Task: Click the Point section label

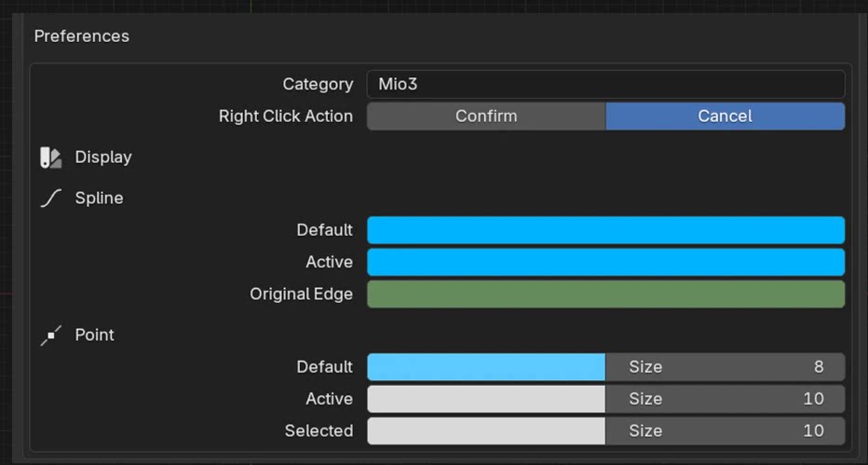Action: pos(95,335)
